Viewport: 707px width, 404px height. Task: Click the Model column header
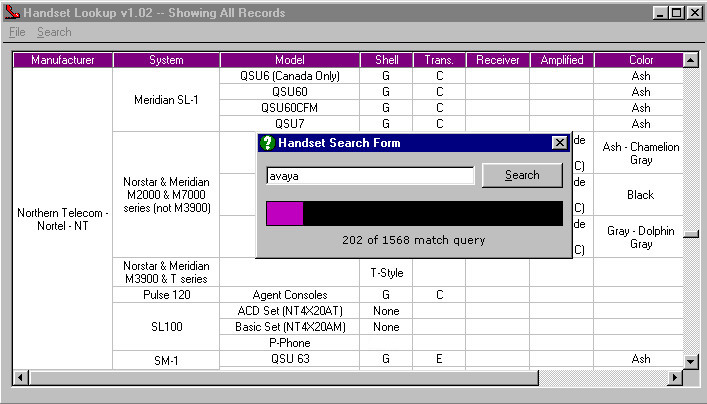[x=290, y=60]
